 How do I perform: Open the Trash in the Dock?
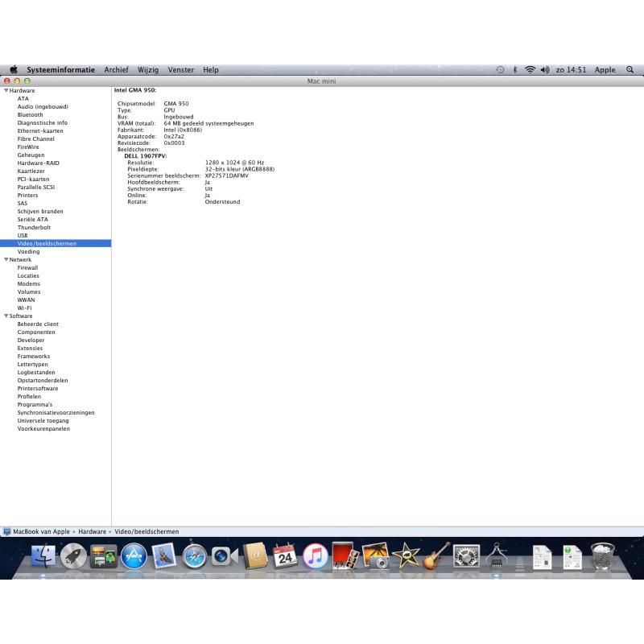point(602,556)
